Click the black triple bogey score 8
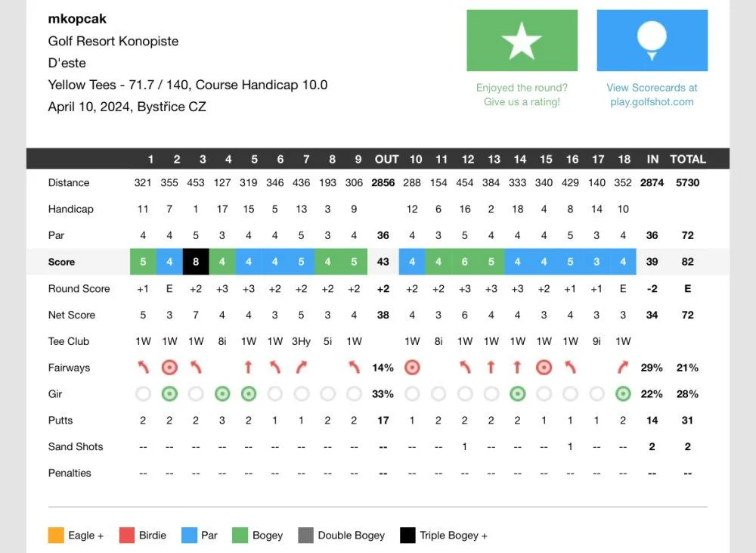756x553 pixels. 196,262
